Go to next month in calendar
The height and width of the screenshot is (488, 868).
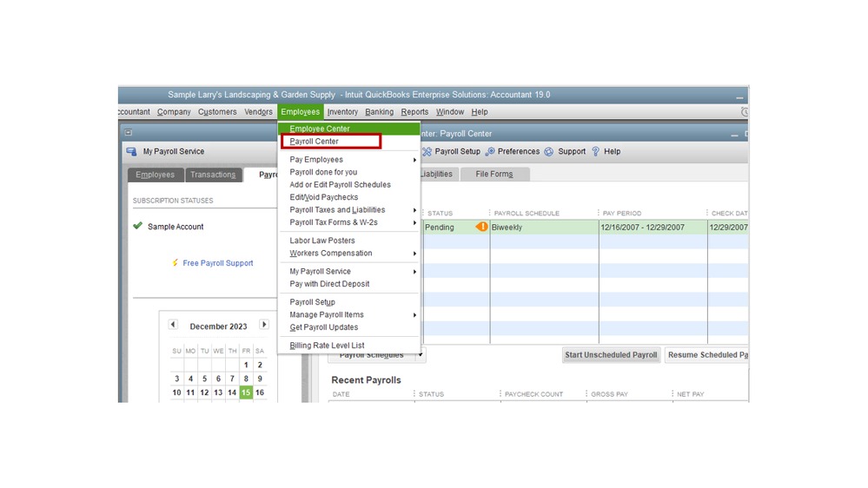[264, 325]
